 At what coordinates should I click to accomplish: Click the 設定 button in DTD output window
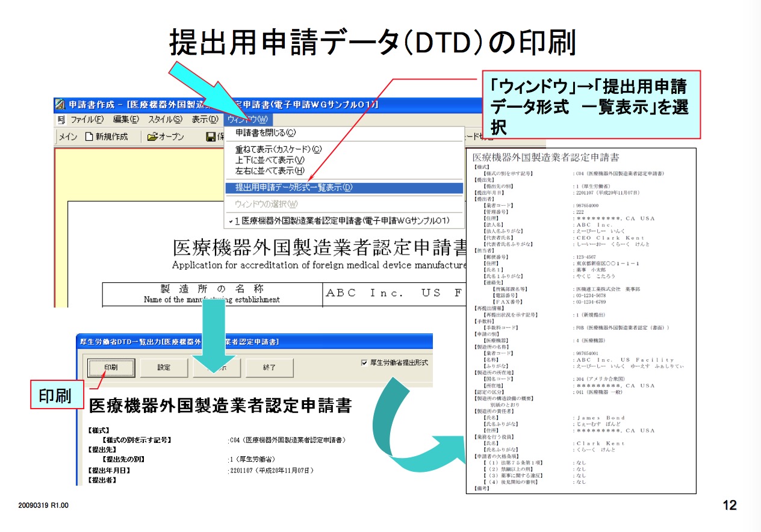[163, 367]
